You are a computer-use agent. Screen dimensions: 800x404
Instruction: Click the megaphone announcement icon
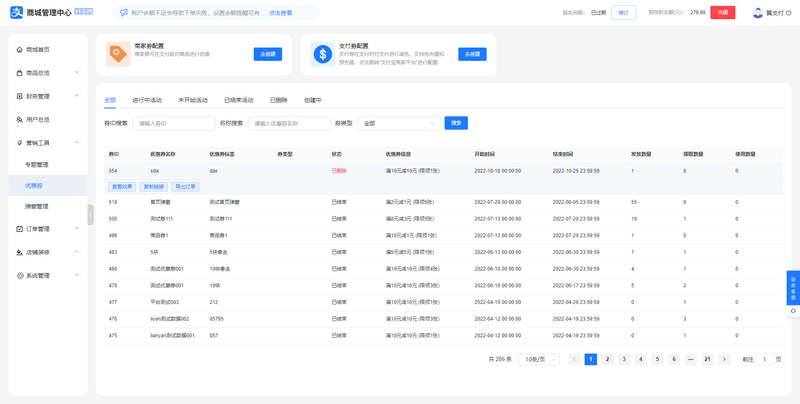point(123,13)
